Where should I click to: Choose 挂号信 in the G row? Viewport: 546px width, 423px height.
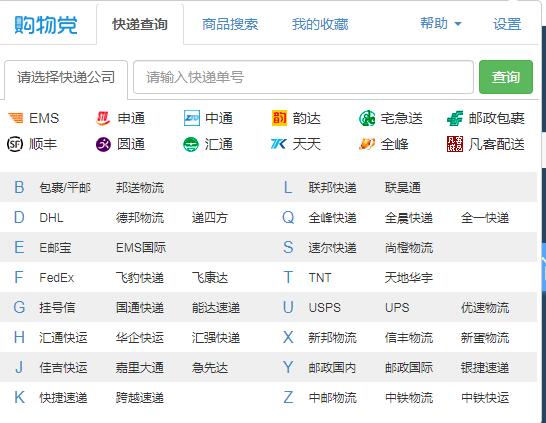tap(57, 308)
